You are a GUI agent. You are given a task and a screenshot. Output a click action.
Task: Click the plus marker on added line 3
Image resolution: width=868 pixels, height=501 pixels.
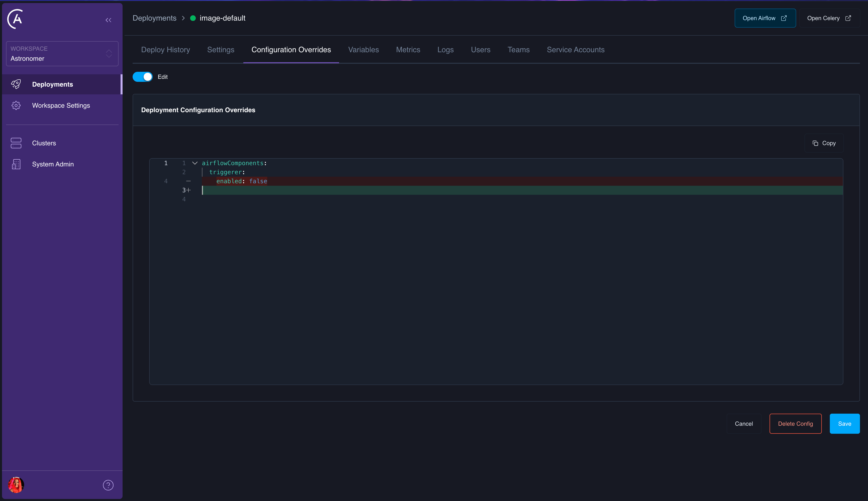pyautogui.click(x=188, y=190)
